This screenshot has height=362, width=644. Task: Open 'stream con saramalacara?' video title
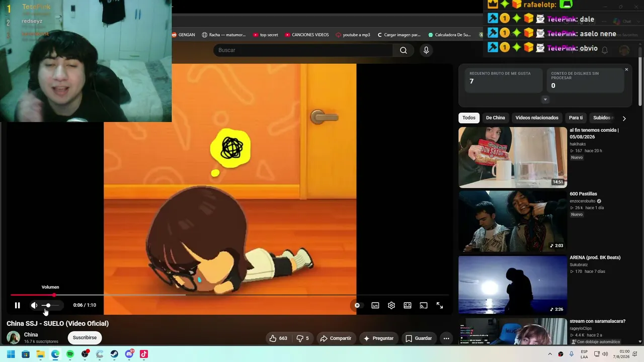click(x=597, y=321)
